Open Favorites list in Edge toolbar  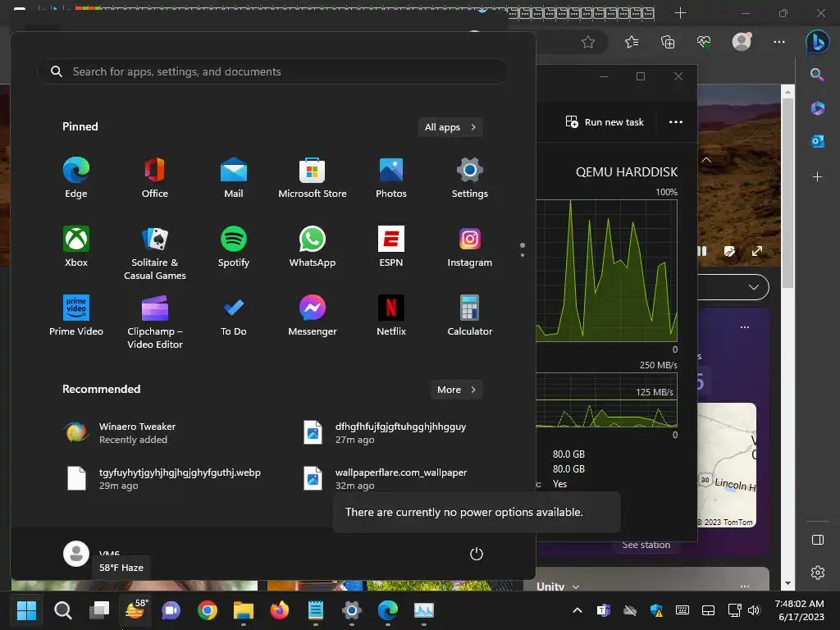point(632,42)
